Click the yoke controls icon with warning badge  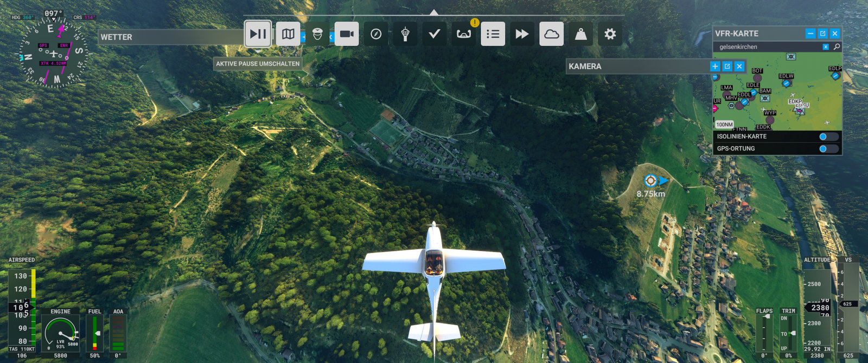464,34
